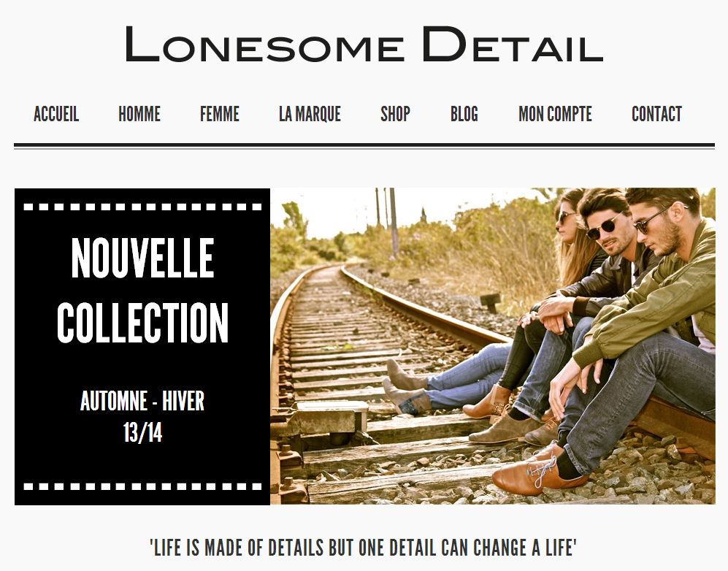Click the Lonesome Detail logo
This screenshot has height=571, width=728.
[364, 44]
